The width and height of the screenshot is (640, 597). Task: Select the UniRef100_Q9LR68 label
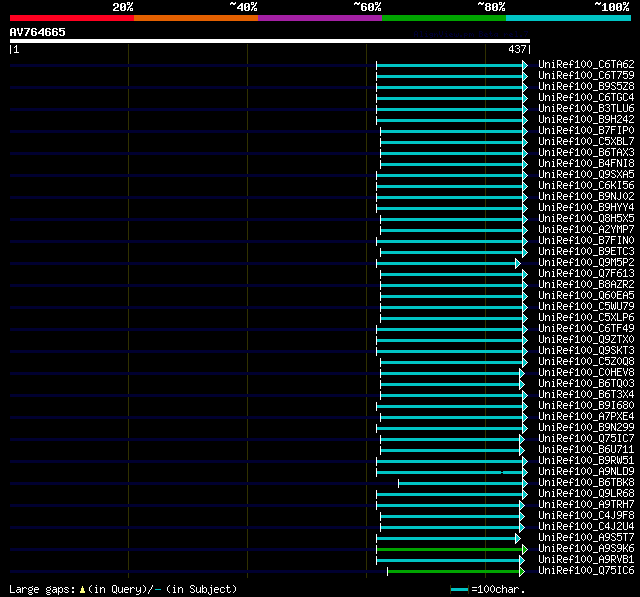pyautogui.click(x=586, y=494)
